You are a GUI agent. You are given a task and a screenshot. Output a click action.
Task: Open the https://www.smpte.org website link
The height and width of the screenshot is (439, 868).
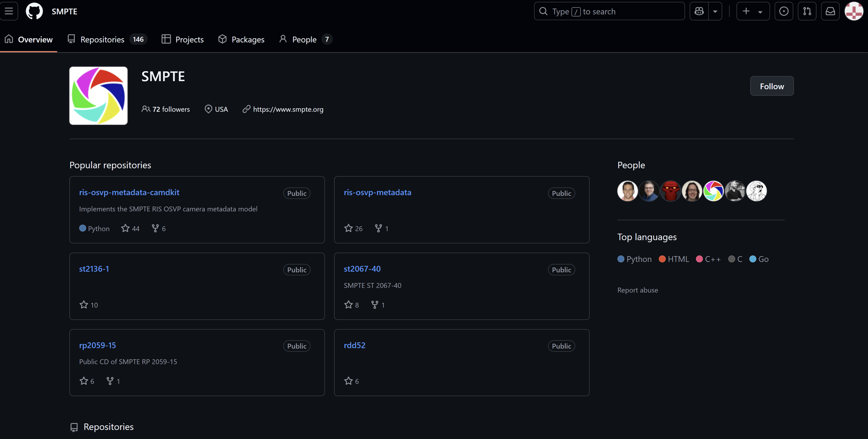pos(288,109)
